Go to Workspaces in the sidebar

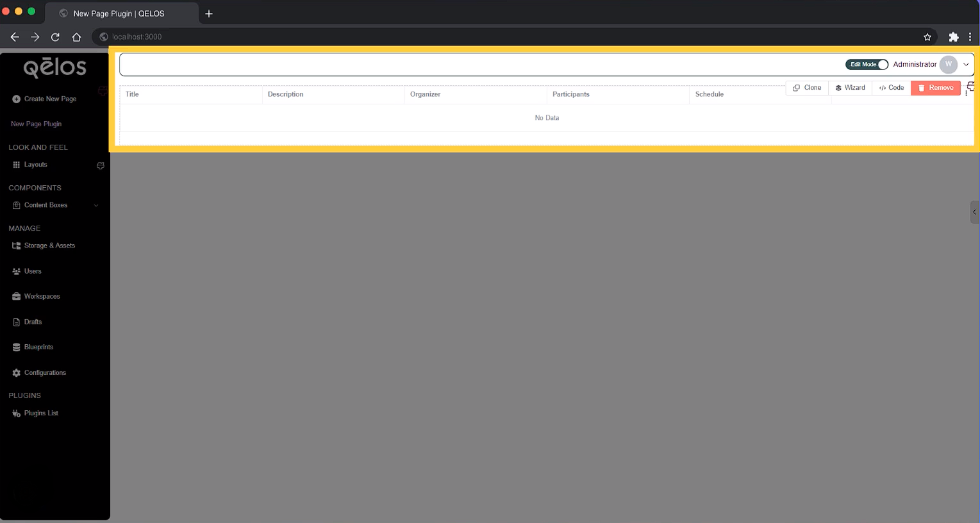point(42,296)
